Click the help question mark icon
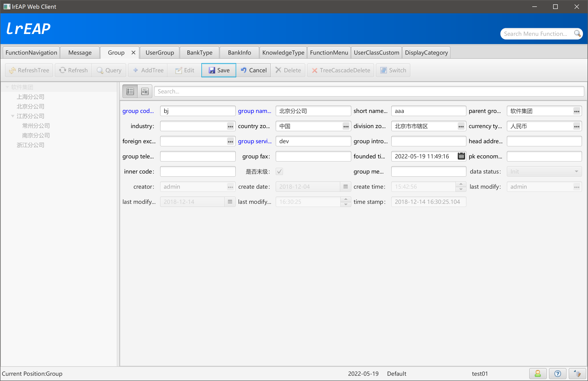Screen dimensions: 588x381 pos(557,373)
